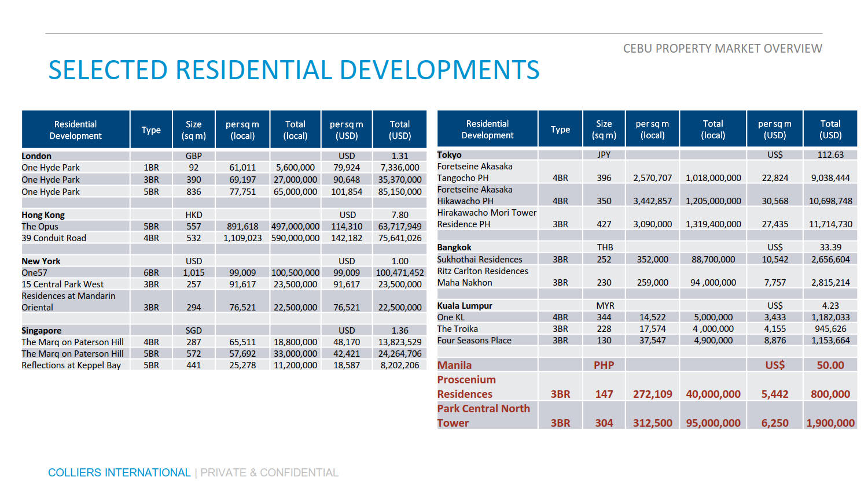Click the Tokyo city heading in right table
Screen dimensions: 868x488
pos(449,155)
